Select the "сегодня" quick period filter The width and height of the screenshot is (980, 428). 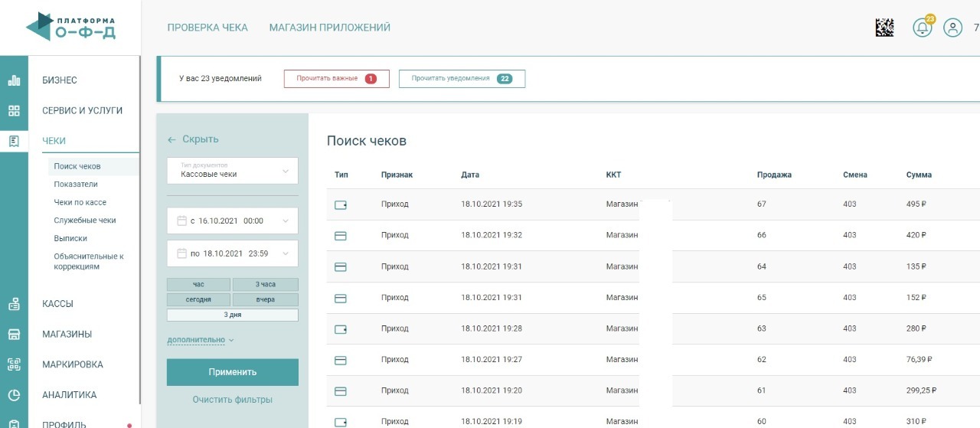198,299
